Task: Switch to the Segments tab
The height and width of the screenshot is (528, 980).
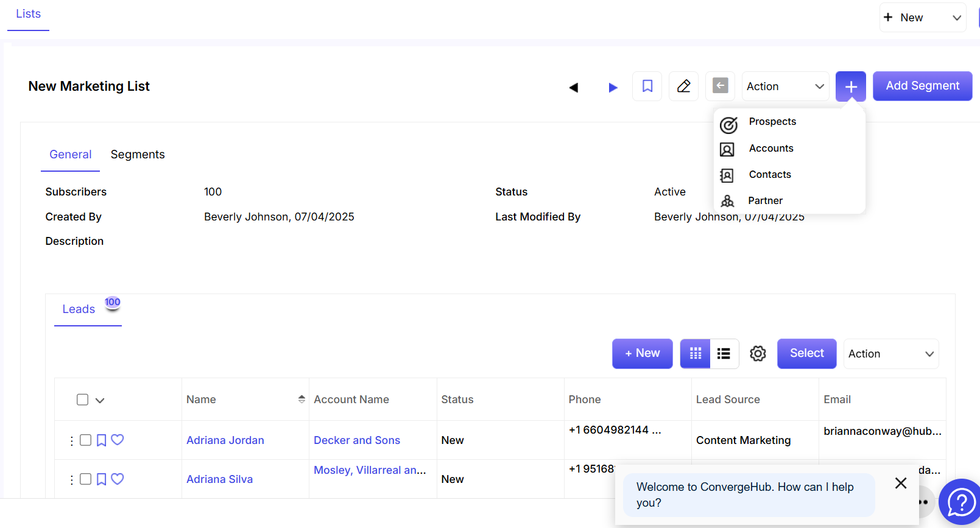Action: pyautogui.click(x=138, y=155)
